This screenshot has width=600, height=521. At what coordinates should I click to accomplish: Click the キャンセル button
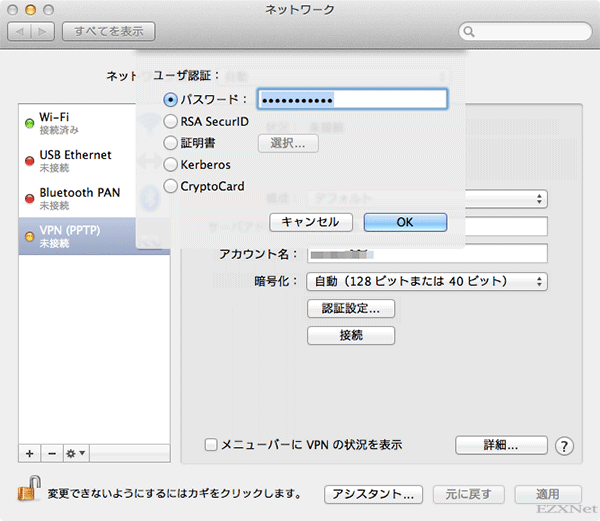[x=311, y=222]
